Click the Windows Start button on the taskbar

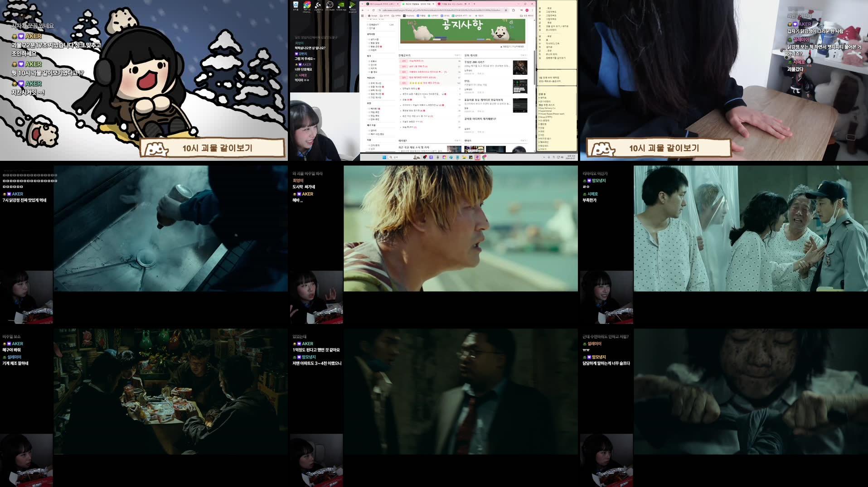coord(384,158)
